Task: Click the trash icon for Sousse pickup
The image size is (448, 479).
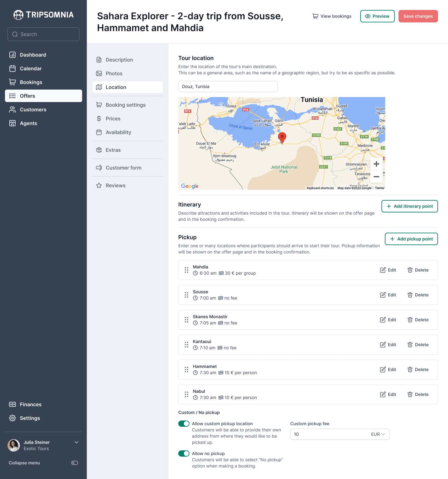Action: point(410,295)
